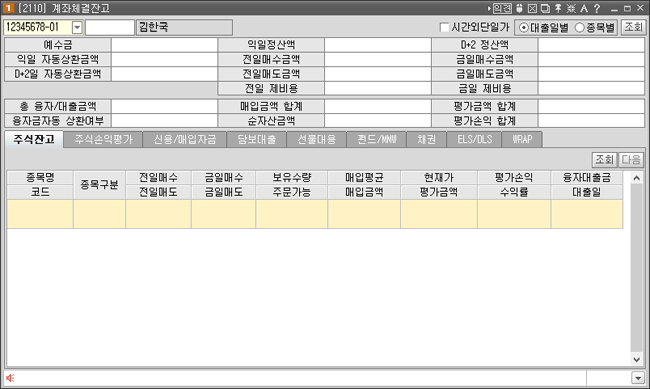Click the red speaker icon in status bar
This screenshot has height=389, width=650.
10,378
